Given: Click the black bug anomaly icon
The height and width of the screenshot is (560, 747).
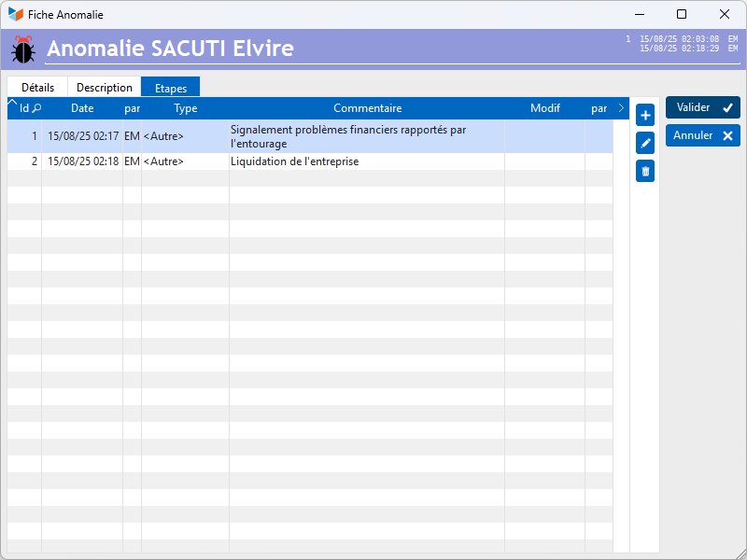Looking at the screenshot, I should point(23,49).
